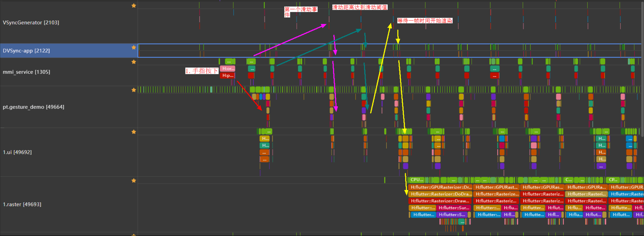644x236 pixels.
Task: Select the pt.gesture_demo [49664] row label
Action: 33,107
